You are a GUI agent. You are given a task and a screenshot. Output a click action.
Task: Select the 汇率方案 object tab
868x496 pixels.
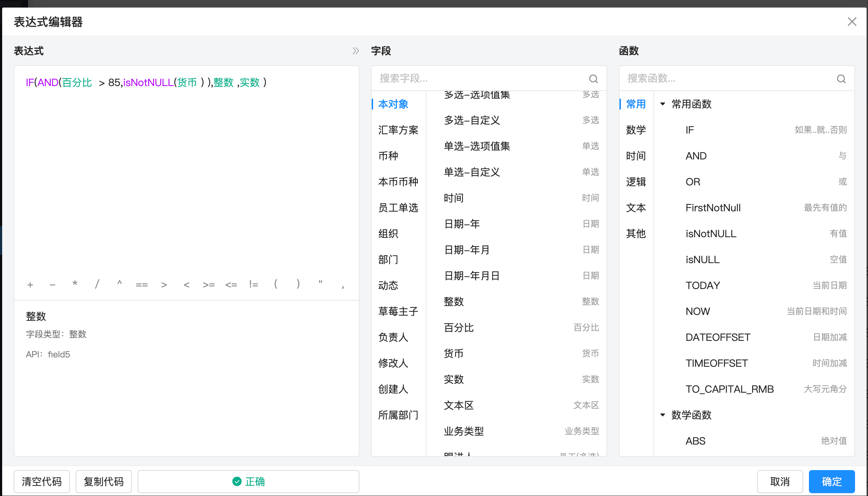point(398,130)
